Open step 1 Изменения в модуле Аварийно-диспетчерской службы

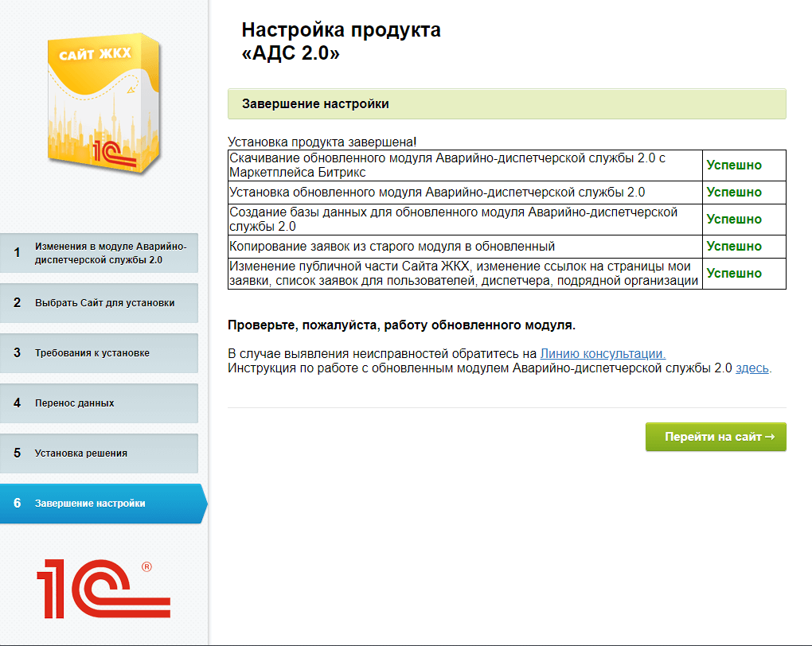pos(99,253)
